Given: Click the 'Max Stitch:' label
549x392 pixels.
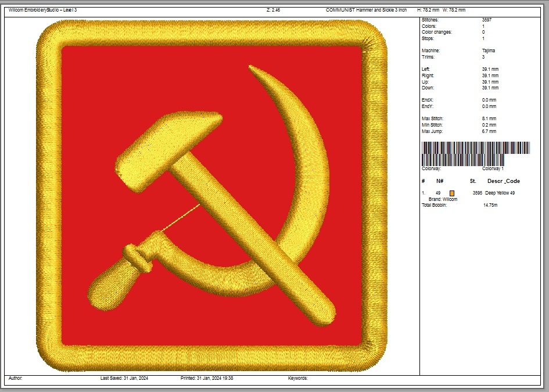Looking at the screenshot, I should click(432, 118).
